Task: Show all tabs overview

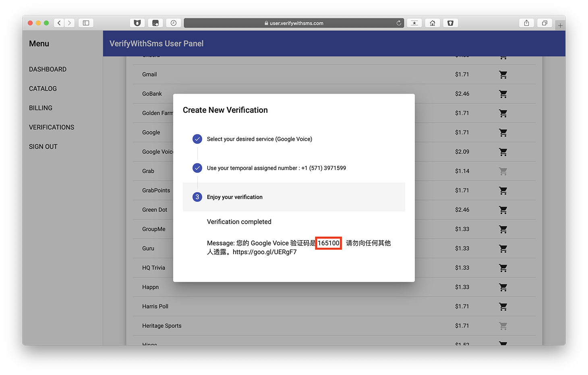Action: click(x=545, y=23)
